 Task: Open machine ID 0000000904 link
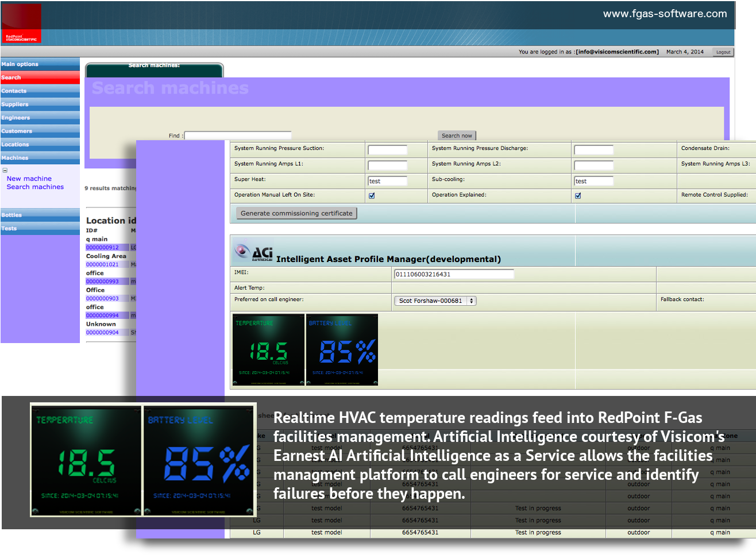pyautogui.click(x=102, y=332)
